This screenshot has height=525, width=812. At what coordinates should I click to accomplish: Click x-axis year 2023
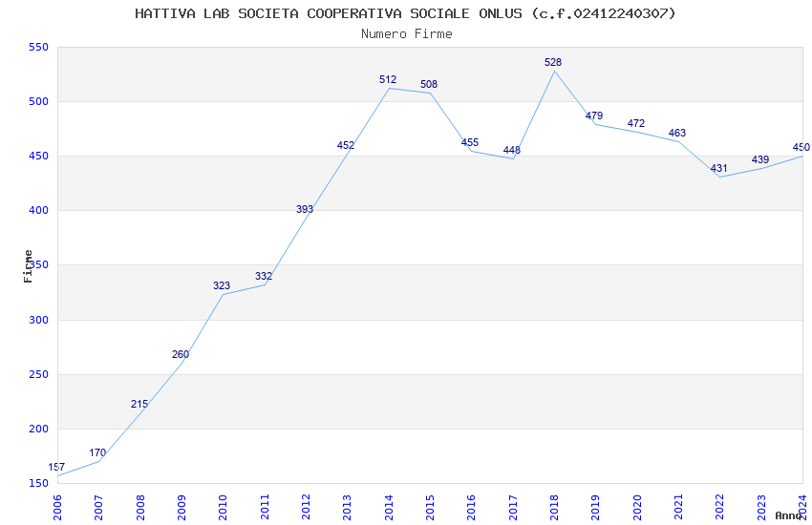(761, 507)
